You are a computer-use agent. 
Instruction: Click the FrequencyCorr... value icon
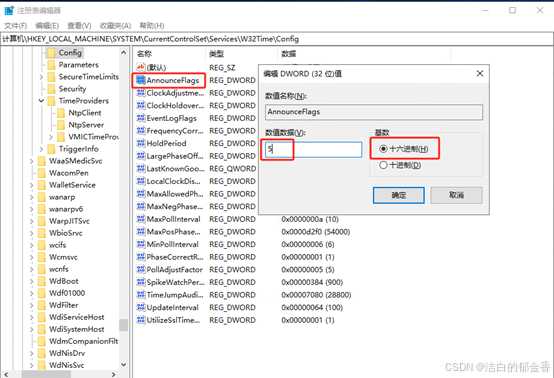coord(141,131)
